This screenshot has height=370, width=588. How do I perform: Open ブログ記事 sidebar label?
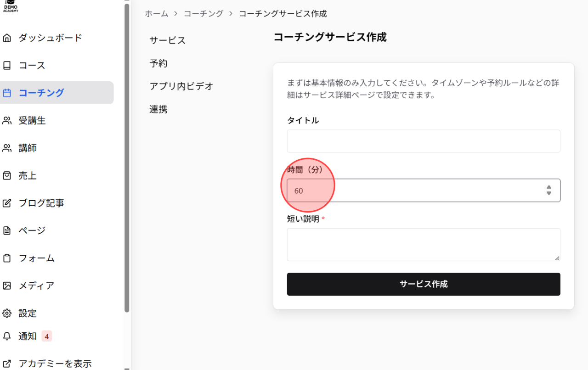point(41,203)
